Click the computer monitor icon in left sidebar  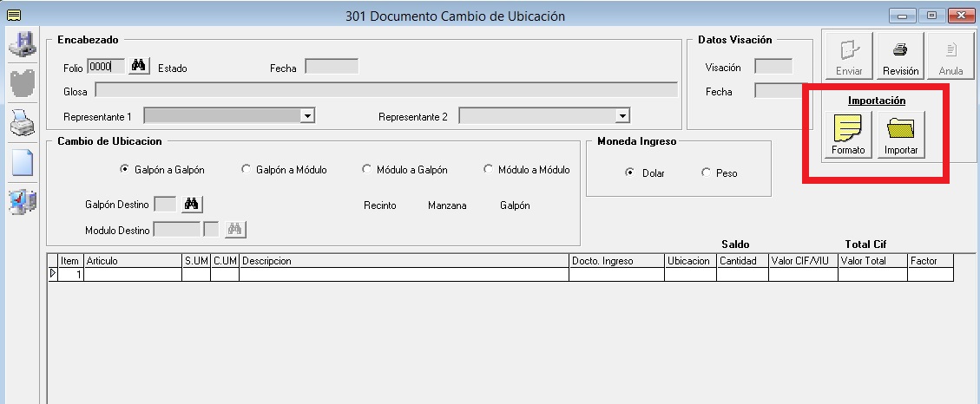click(x=23, y=201)
